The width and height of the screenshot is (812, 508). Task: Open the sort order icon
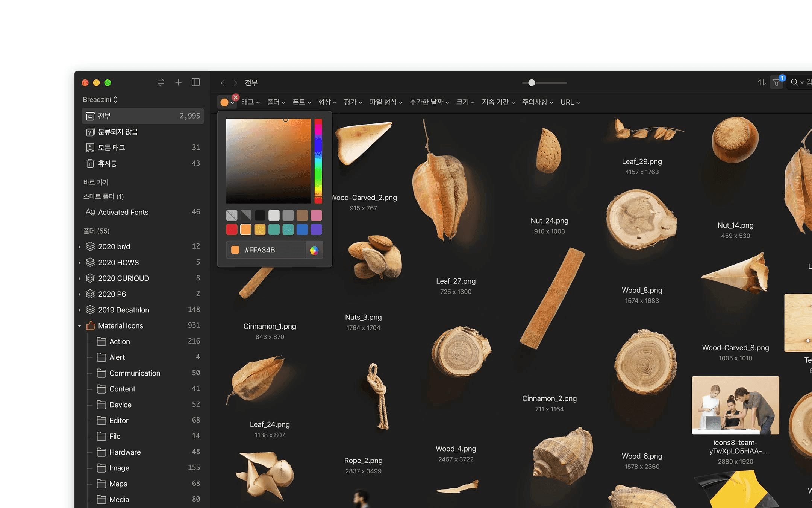pos(761,82)
